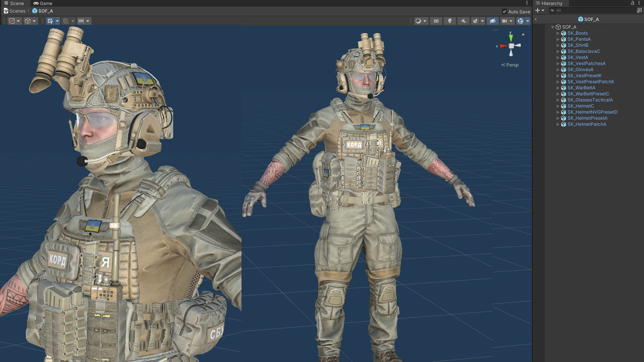This screenshot has height=362, width=644.
Task: Click the red X axis on the orientation gizmo
Action: tap(503, 46)
